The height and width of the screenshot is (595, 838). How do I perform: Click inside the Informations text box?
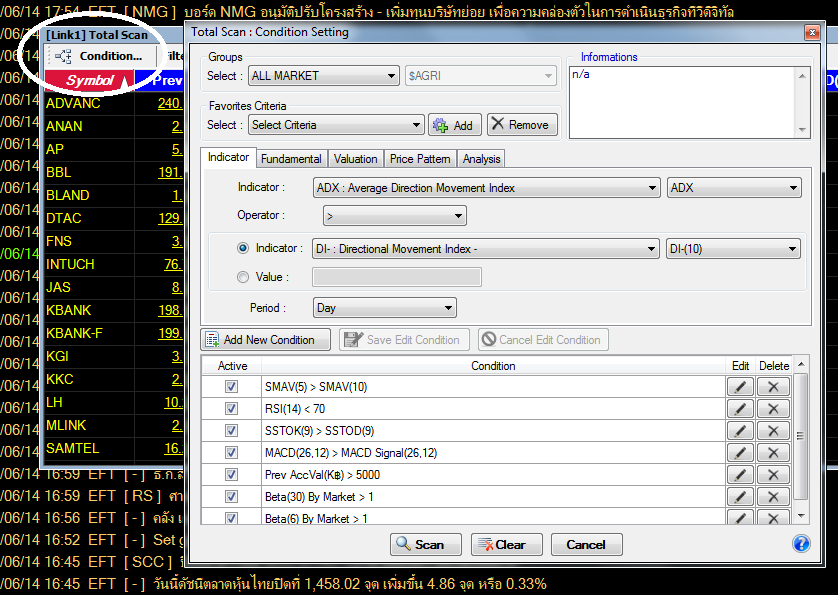[x=683, y=102]
